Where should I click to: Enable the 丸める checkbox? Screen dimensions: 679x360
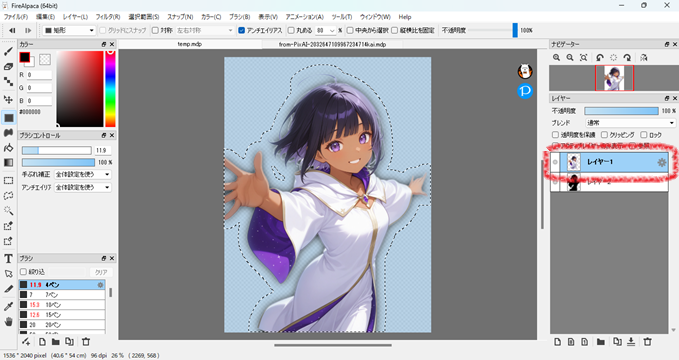pyautogui.click(x=291, y=30)
